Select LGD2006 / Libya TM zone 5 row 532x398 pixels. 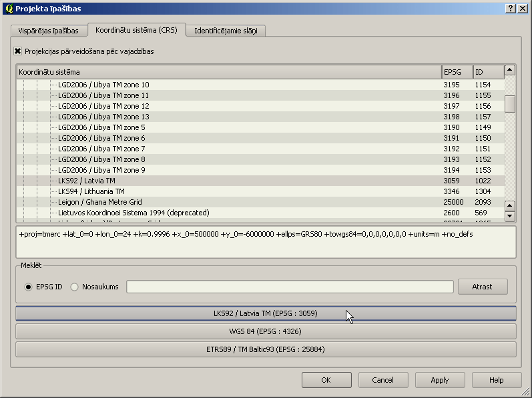(260, 127)
